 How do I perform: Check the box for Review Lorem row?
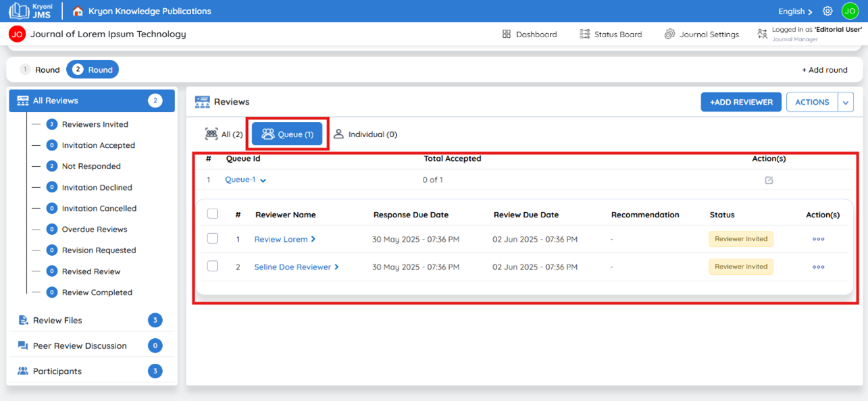(213, 238)
